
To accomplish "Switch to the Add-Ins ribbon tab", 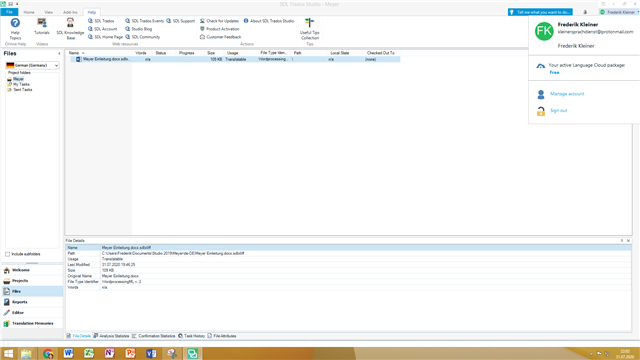I will (x=70, y=12).
